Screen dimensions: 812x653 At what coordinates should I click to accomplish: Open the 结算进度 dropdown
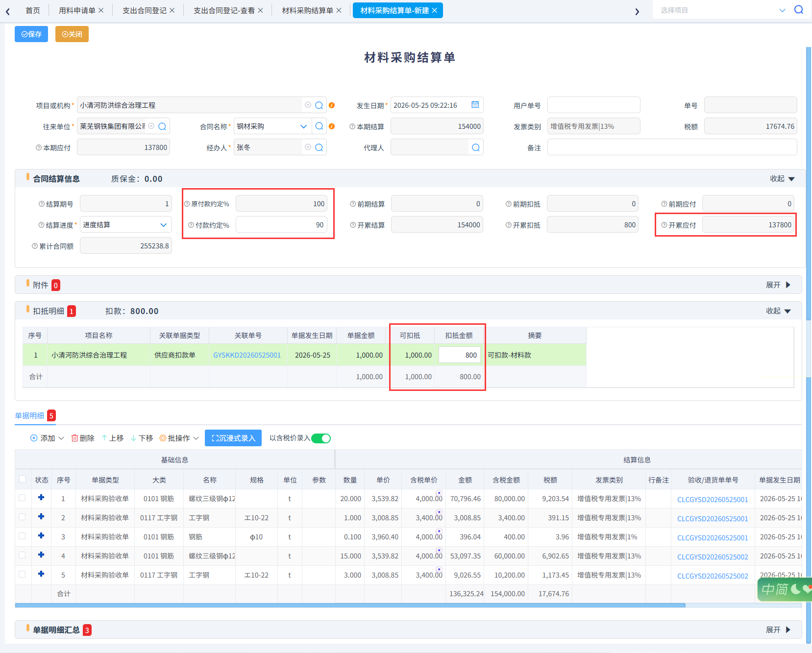tap(126, 225)
